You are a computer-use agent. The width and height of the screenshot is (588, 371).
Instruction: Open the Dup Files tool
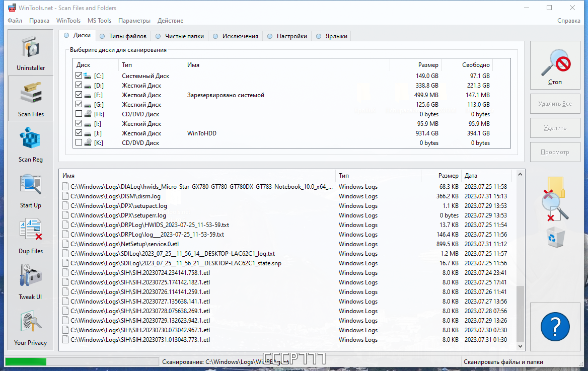pos(30,236)
